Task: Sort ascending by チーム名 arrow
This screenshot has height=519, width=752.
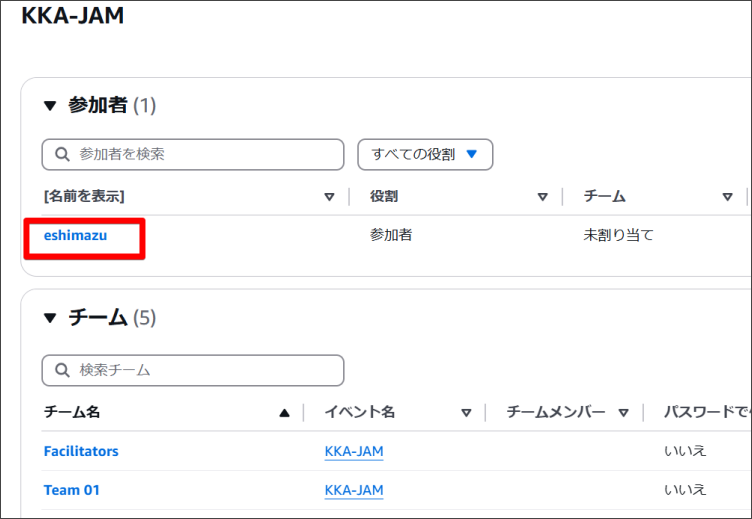Action: pos(285,412)
